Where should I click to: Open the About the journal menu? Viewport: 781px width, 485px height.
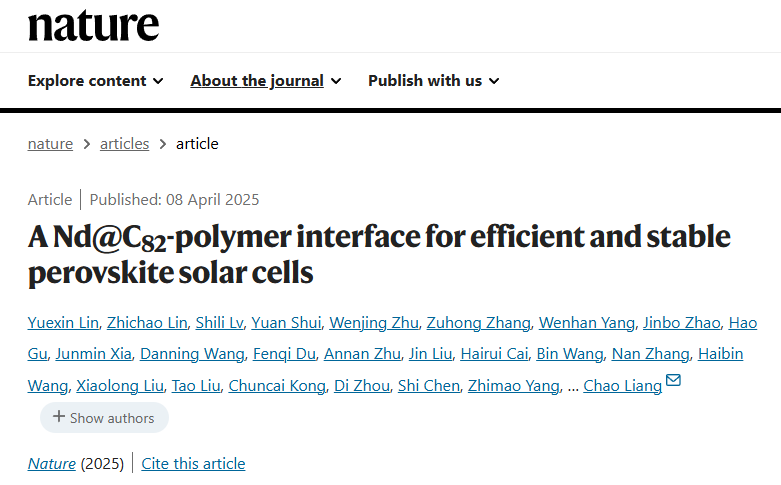coord(265,81)
